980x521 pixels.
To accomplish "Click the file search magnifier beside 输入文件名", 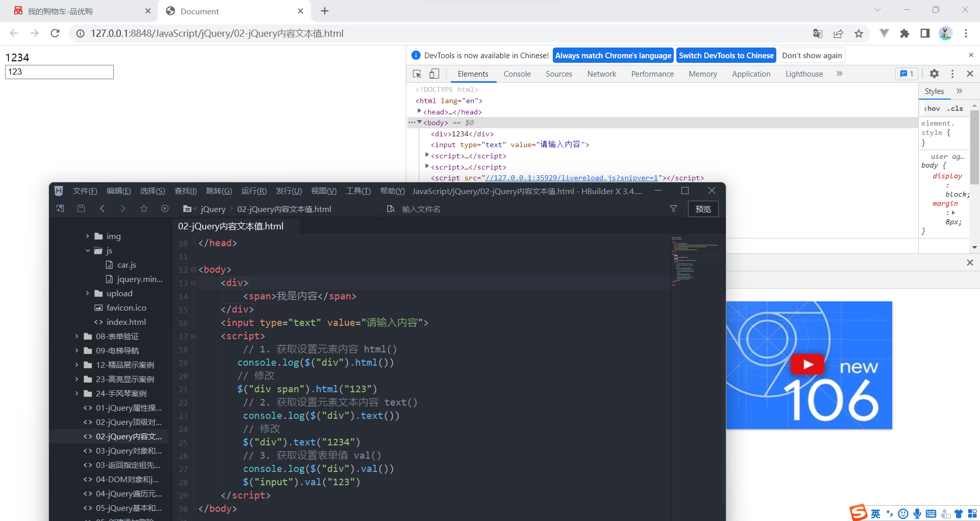I will [391, 208].
